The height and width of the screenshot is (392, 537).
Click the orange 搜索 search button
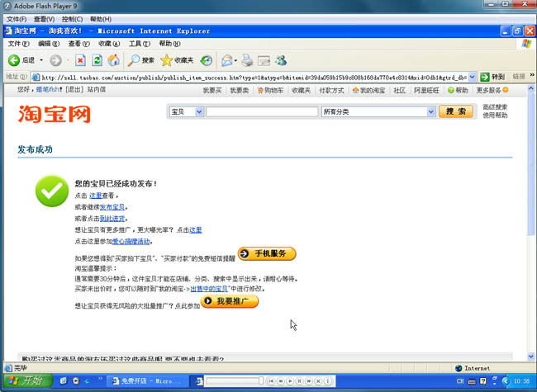tap(456, 111)
